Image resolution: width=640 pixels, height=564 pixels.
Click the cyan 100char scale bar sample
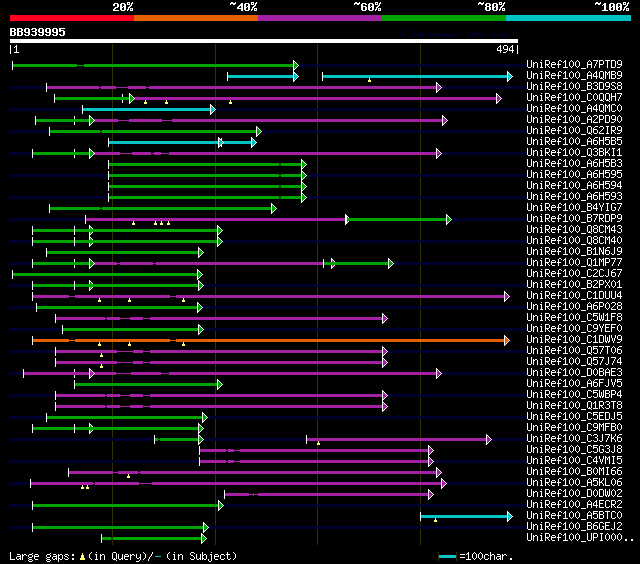[447, 556]
